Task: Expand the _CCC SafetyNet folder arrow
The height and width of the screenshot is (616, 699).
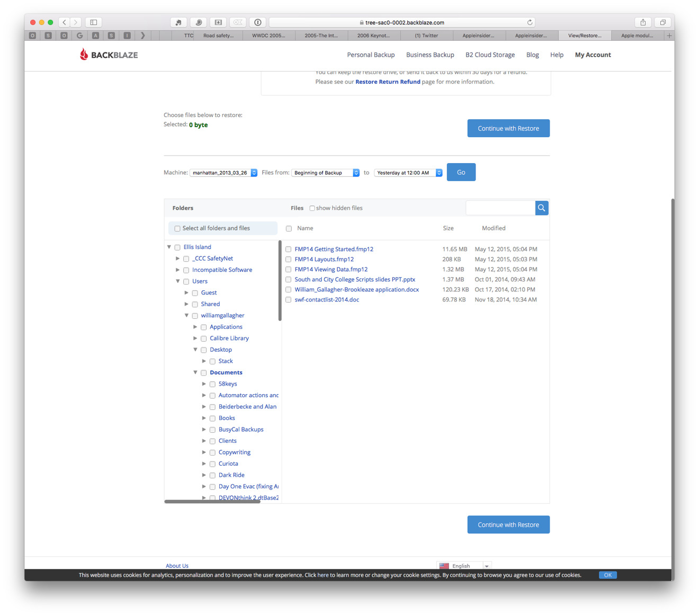Action: click(178, 258)
